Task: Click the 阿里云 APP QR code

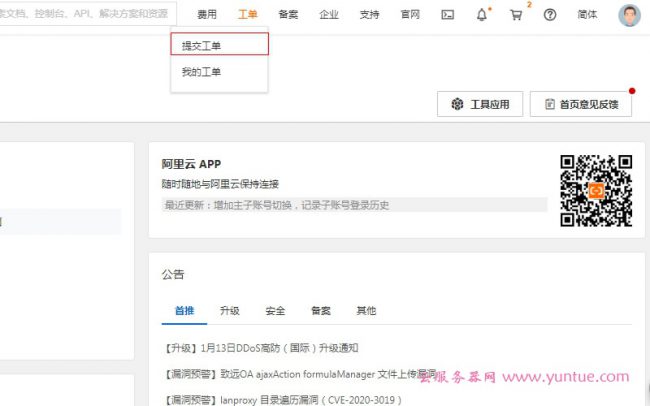Action: pyautogui.click(x=595, y=190)
